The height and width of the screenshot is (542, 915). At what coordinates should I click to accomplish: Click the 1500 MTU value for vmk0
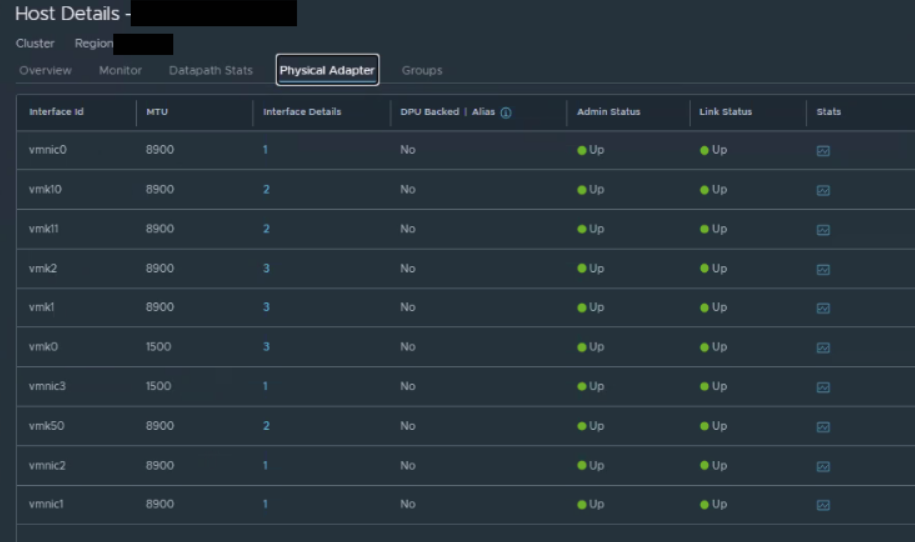click(158, 347)
